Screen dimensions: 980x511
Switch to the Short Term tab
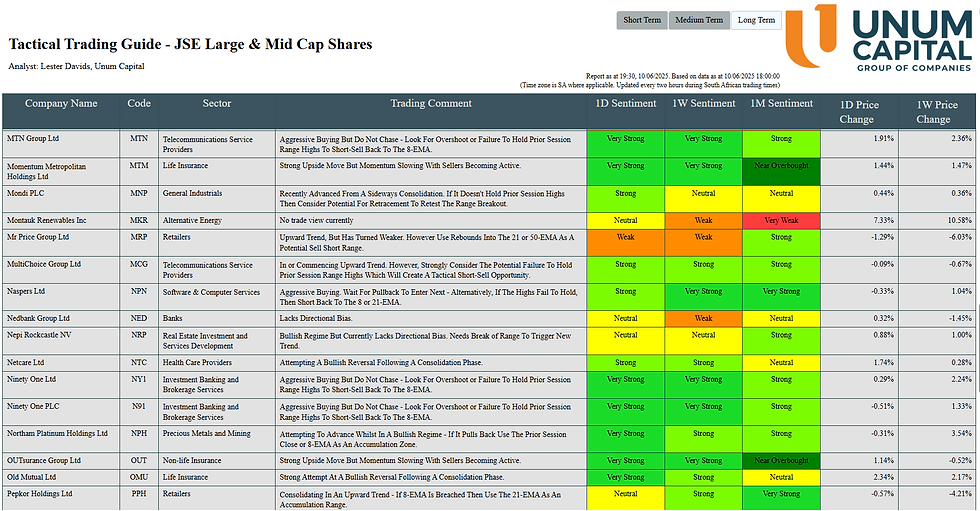click(642, 20)
